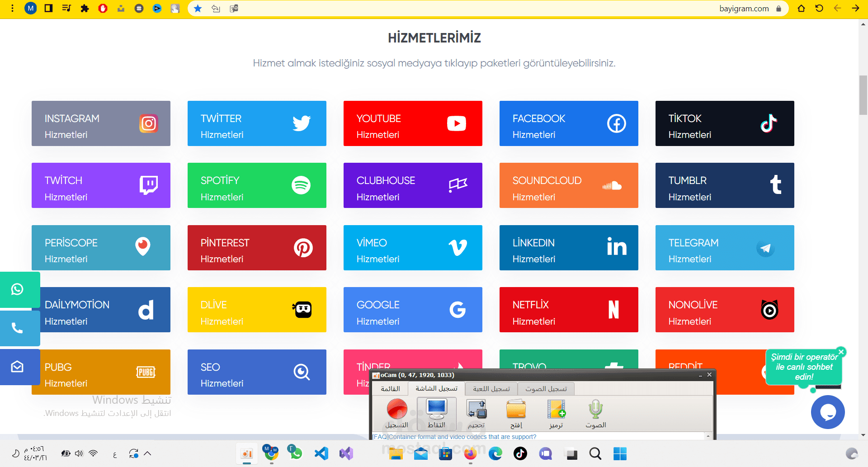
Task: Capture screenshot with oCam التقاط button
Action: pos(436,413)
